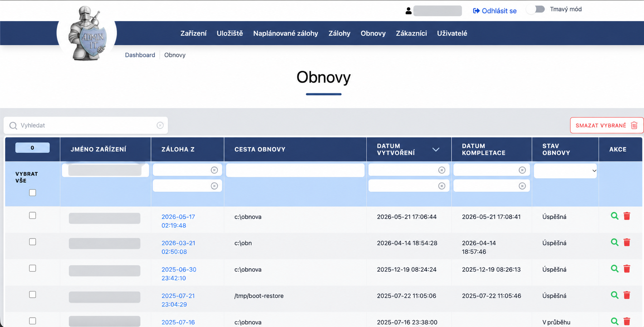Select the row created 2025-07-16 23:38:00
Screen dimensions: 644x327
(33, 321)
